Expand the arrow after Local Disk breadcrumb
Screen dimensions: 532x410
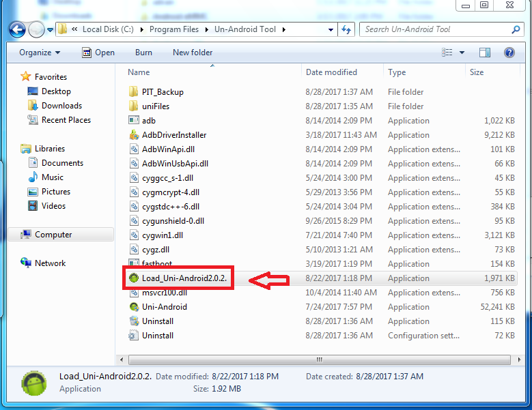[x=142, y=30]
